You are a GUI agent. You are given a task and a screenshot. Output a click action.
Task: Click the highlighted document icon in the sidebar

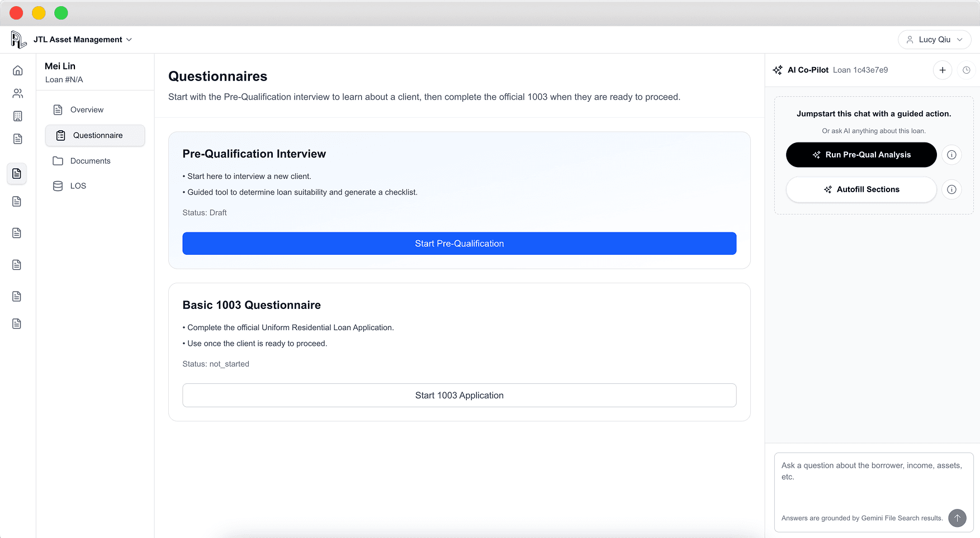[17, 174]
